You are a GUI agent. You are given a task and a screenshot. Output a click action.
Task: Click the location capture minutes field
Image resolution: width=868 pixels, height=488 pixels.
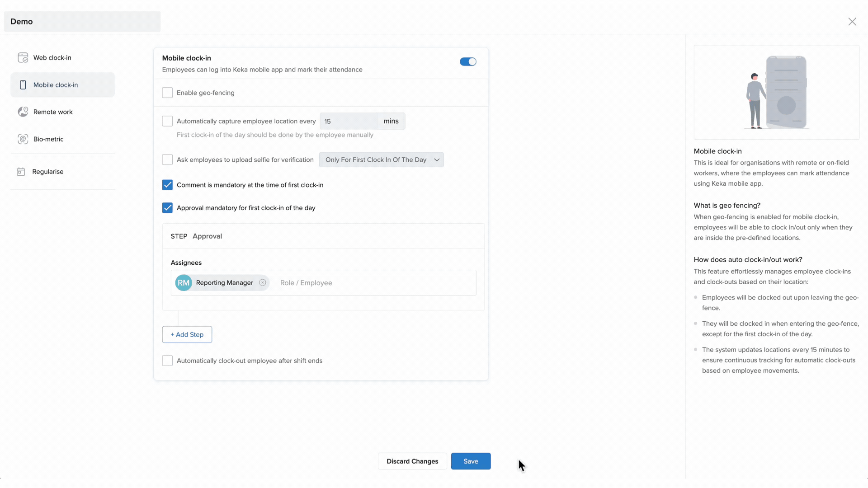348,122
